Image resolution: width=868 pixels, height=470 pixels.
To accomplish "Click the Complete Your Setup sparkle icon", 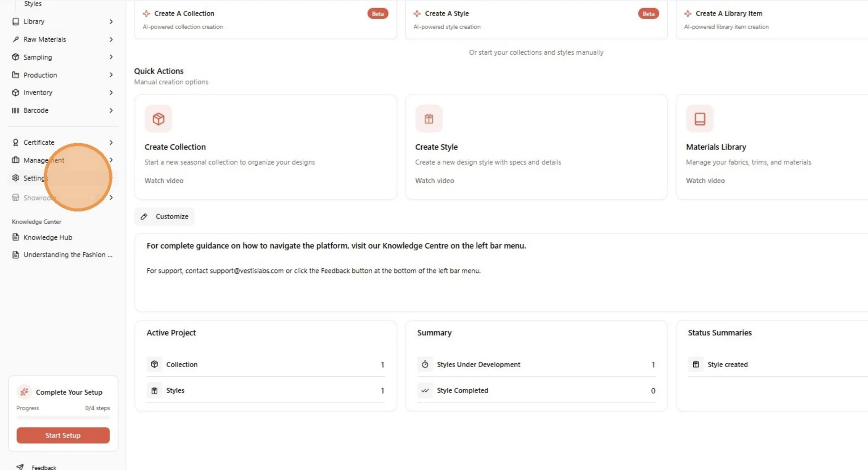I will pos(24,392).
